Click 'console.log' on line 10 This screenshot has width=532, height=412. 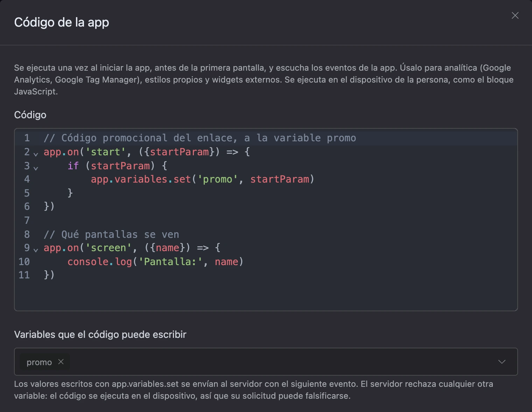[x=100, y=262]
